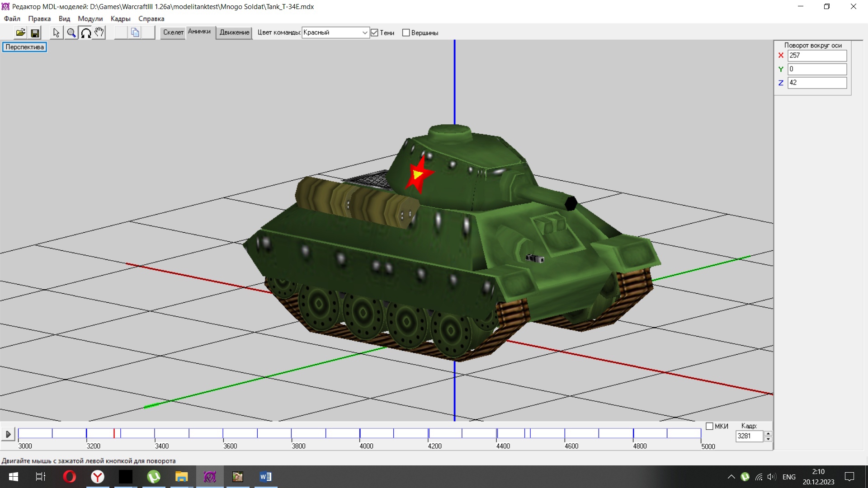Switch to the Движение tab

pos(234,32)
